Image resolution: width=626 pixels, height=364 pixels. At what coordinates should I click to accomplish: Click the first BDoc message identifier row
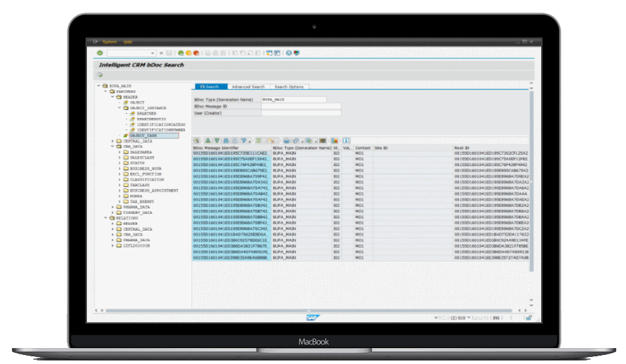click(232, 153)
